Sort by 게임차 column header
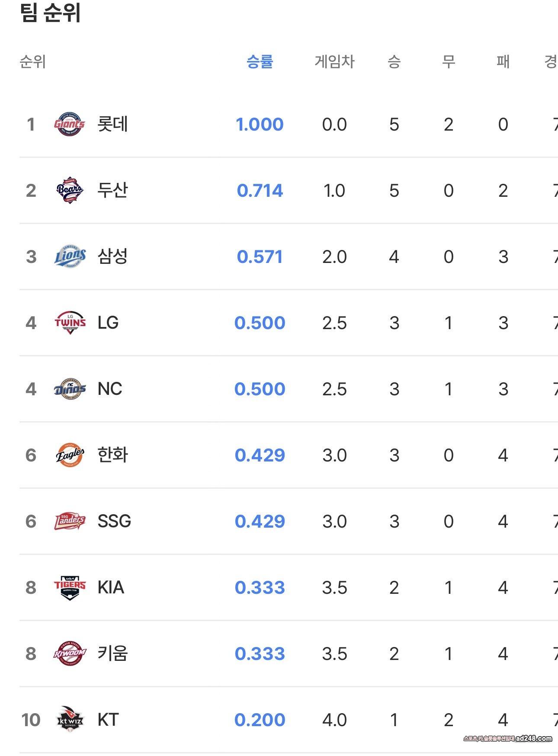 [x=334, y=61]
